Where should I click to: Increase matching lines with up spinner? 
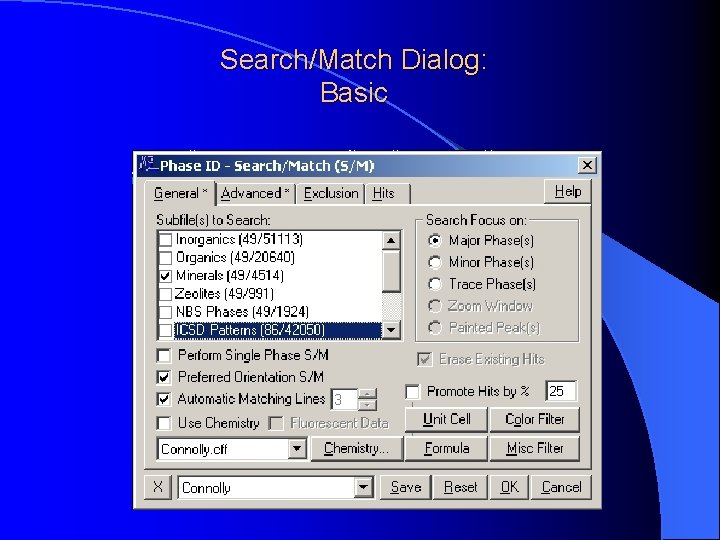pos(367,394)
